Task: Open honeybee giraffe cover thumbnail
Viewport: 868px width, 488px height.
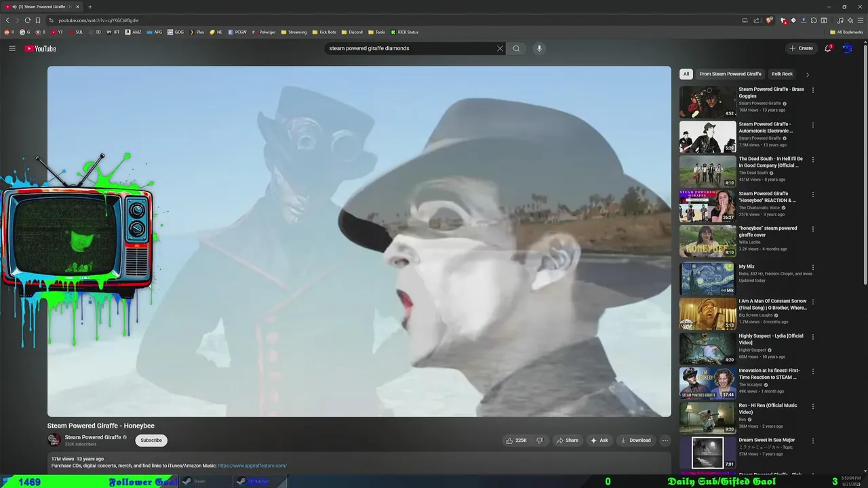Action: click(707, 241)
